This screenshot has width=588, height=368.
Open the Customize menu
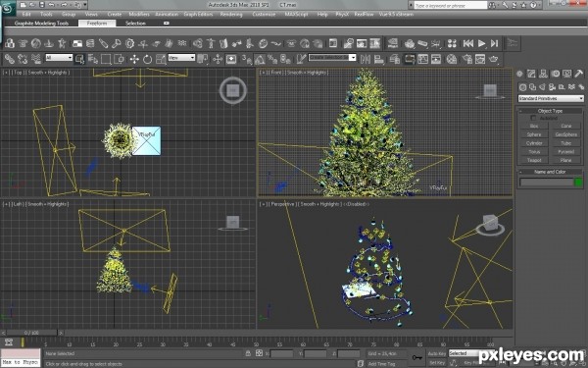click(264, 15)
